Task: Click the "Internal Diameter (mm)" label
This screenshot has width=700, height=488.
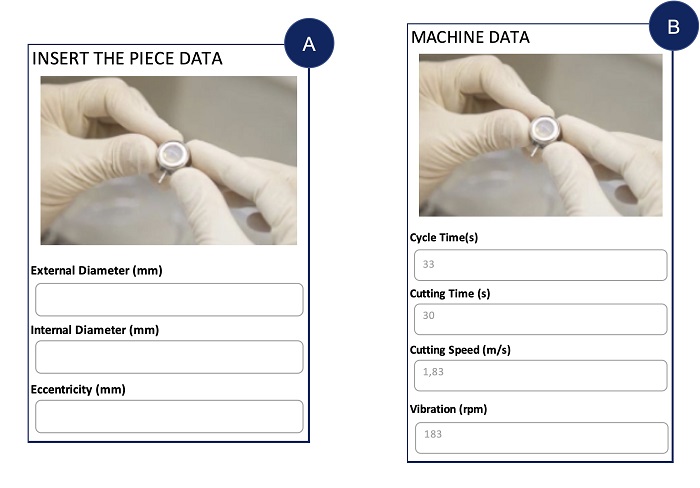Action: [95, 330]
